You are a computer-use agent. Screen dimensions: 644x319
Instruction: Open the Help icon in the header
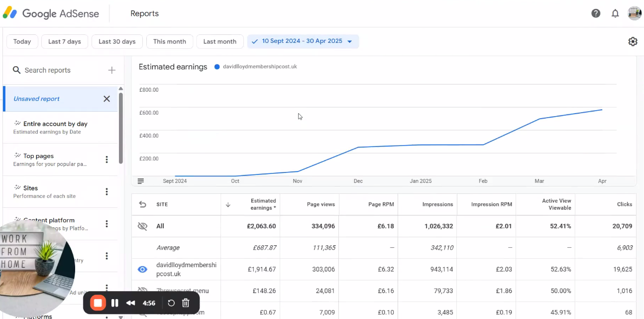click(596, 13)
